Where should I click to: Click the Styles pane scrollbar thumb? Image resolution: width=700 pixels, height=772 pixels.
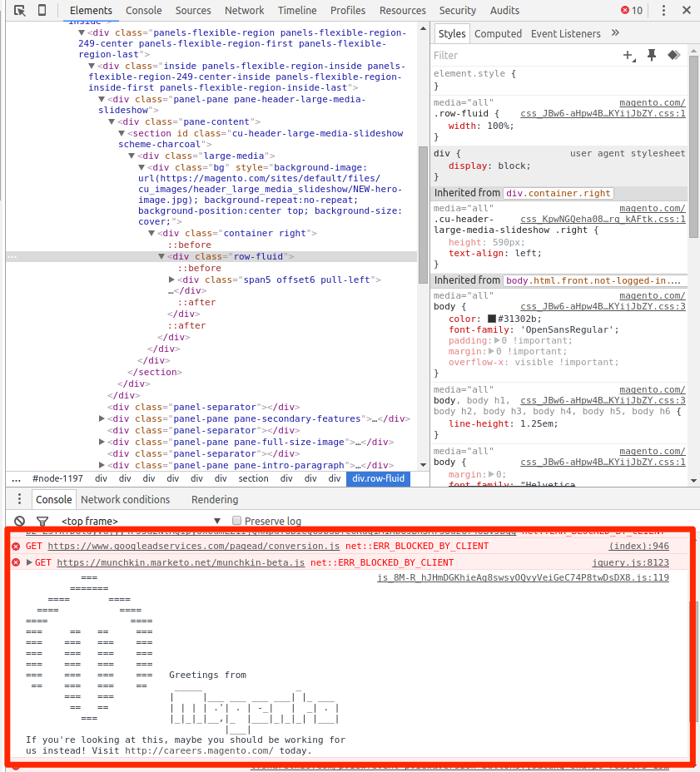(693, 146)
